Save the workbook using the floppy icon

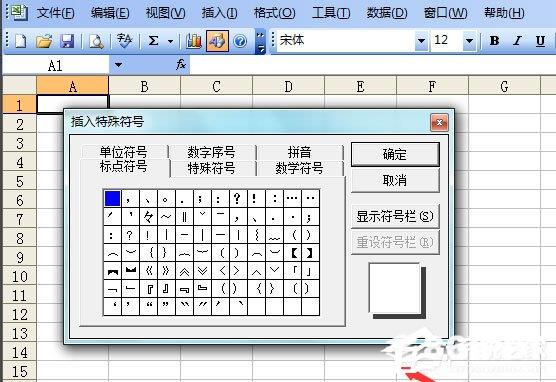tap(67, 41)
